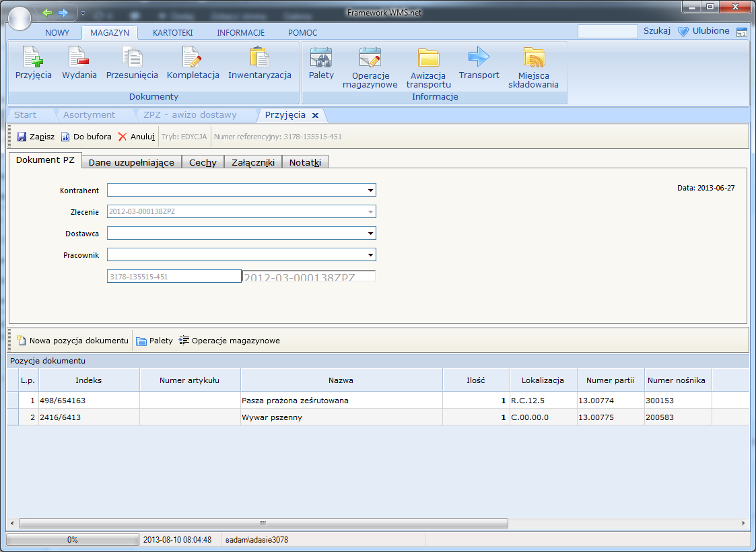Click index cell 2416/6413

(x=89, y=417)
